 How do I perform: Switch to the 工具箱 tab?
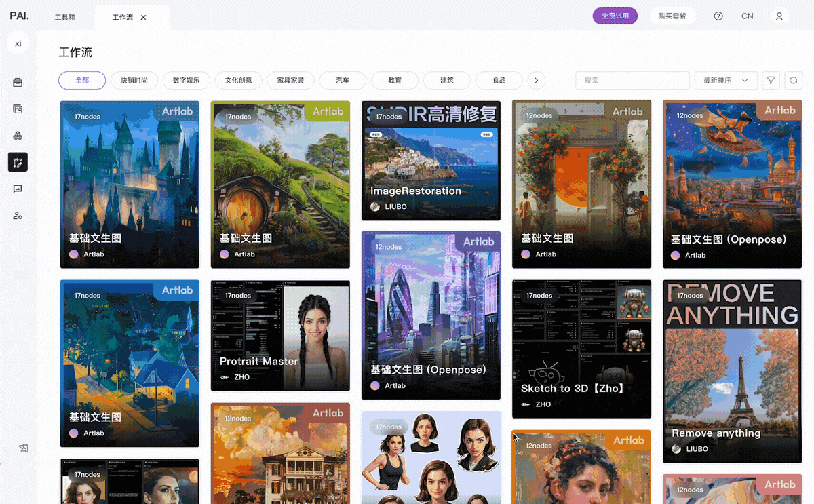65,17
